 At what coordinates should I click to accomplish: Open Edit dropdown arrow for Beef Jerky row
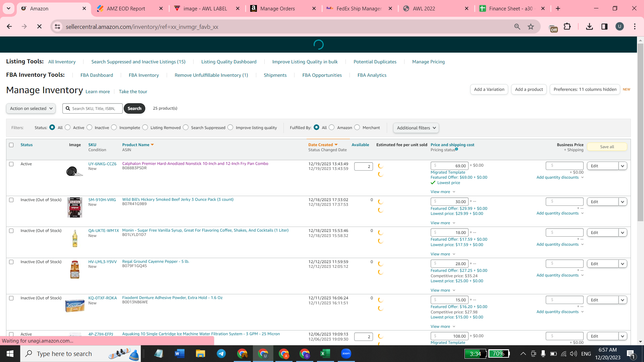(623, 202)
